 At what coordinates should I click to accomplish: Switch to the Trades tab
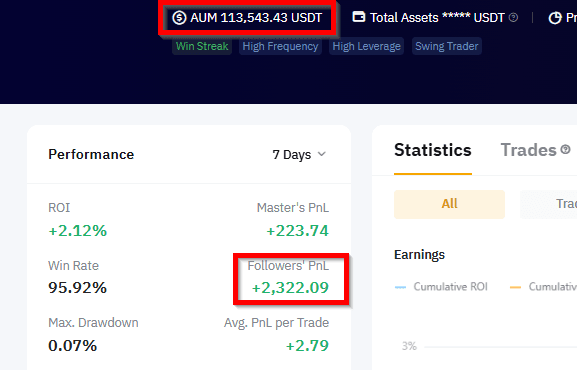528,150
